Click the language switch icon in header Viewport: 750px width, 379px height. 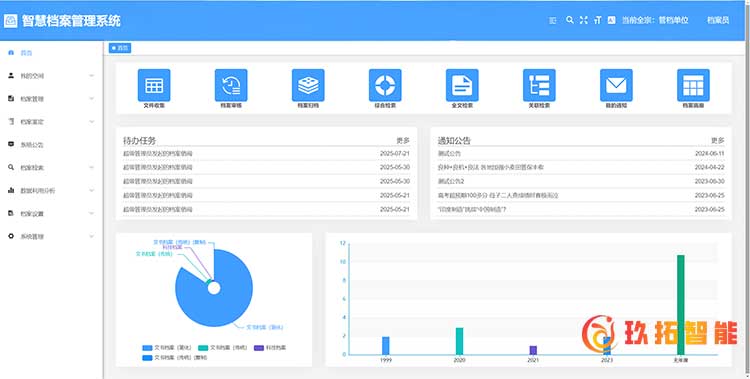click(611, 20)
